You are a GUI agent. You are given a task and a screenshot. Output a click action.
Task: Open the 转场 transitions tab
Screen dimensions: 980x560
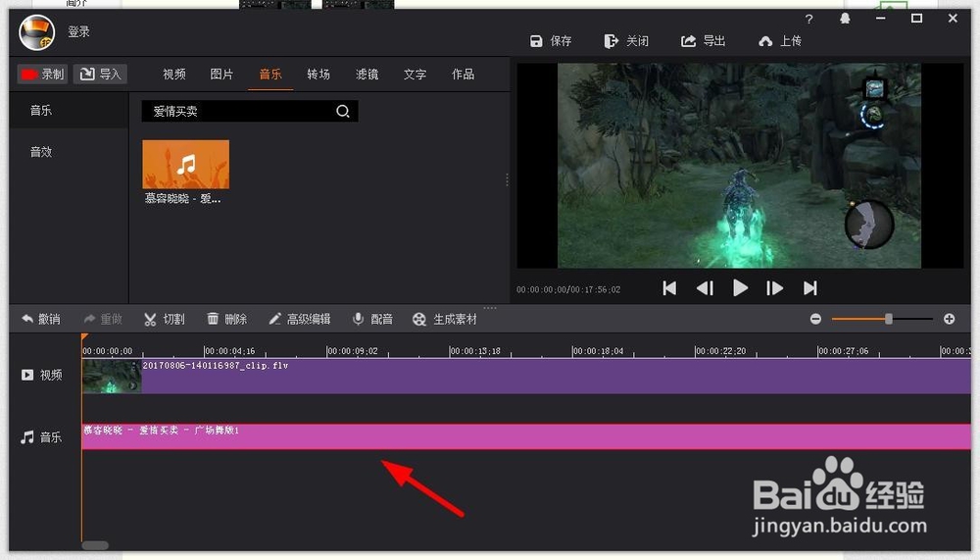pyautogui.click(x=318, y=74)
